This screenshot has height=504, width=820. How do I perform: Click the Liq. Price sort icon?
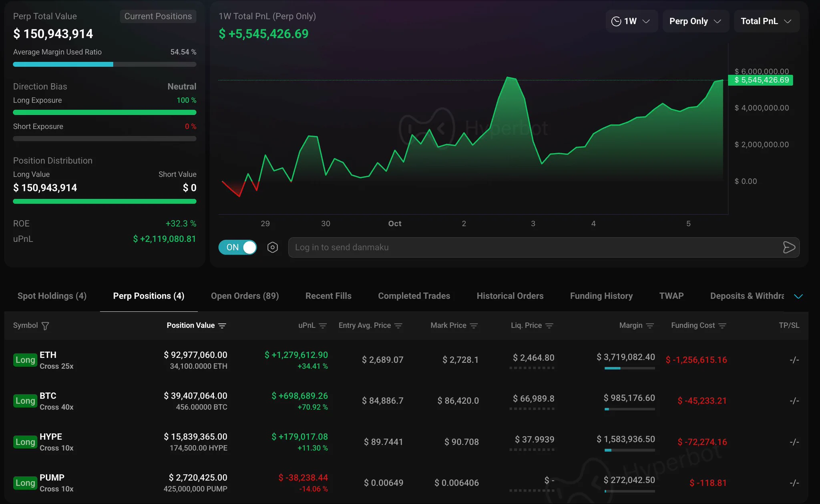(549, 326)
